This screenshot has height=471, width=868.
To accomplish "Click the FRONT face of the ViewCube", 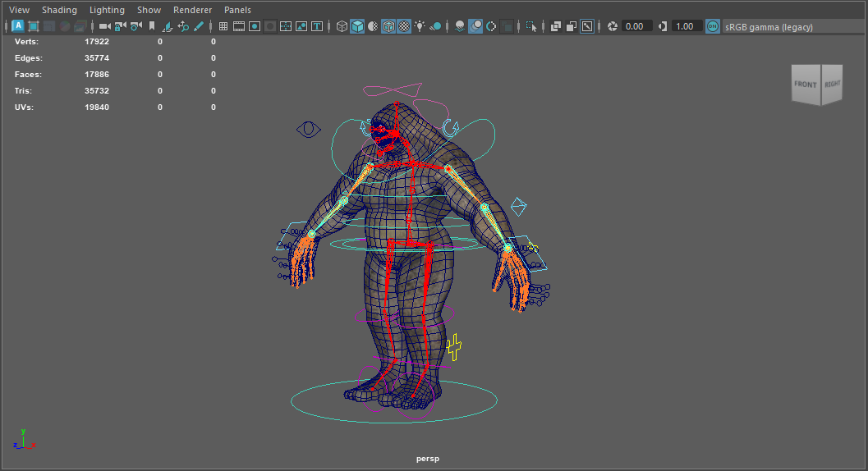I will (x=805, y=85).
